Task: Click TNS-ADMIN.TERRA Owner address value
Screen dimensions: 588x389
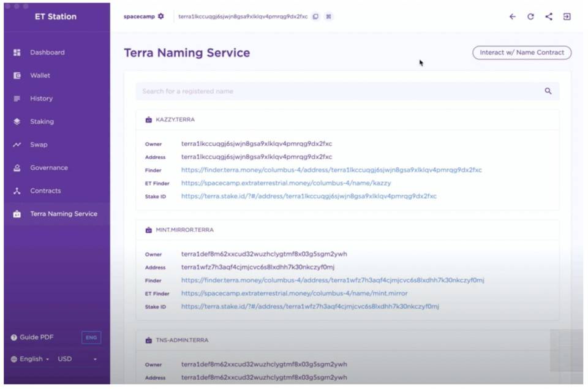Action: pos(264,364)
